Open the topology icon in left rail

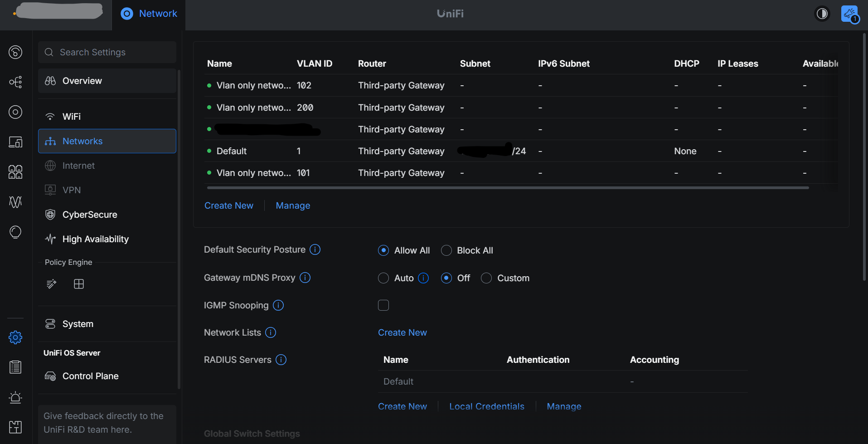click(15, 82)
